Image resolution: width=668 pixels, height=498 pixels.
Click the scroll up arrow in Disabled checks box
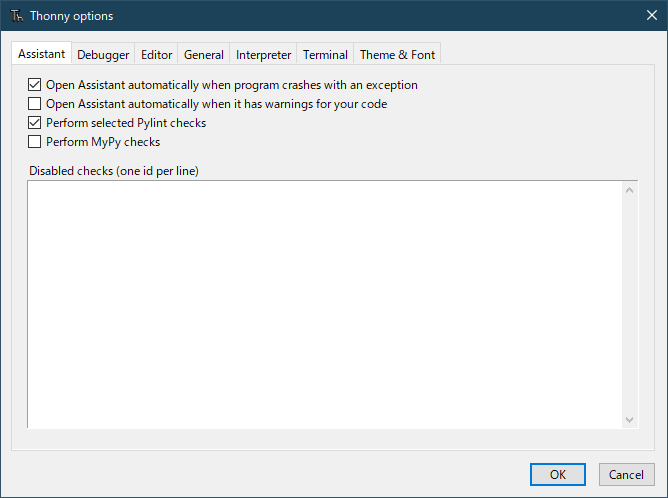tap(629, 190)
